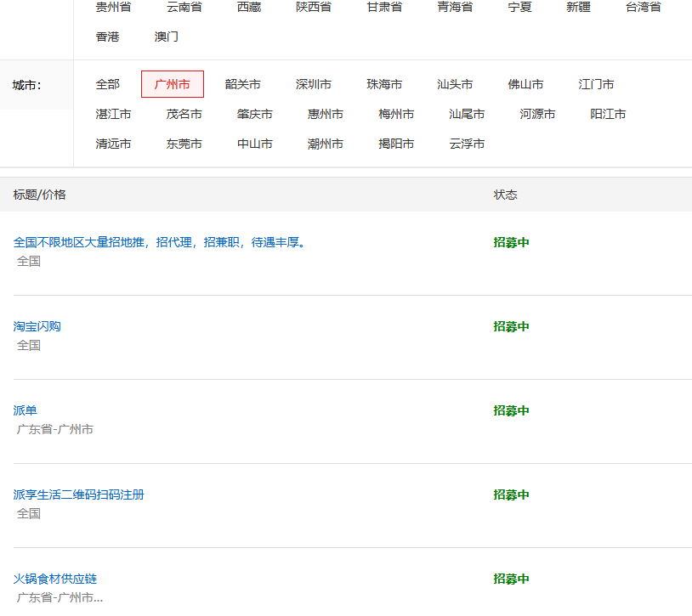
Task: Filter jobs by 惠州市
Action: (x=326, y=114)
